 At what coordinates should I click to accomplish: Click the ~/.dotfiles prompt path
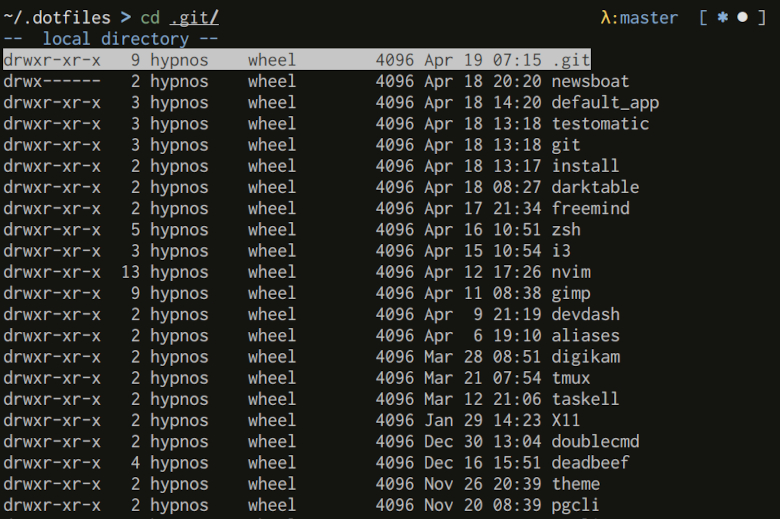click(x=56, y=18)
